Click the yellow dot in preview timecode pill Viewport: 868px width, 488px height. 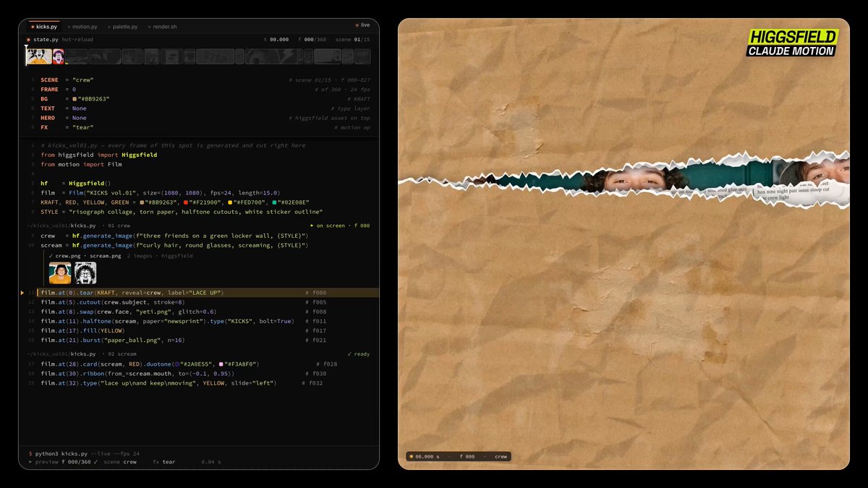point(411,457)
